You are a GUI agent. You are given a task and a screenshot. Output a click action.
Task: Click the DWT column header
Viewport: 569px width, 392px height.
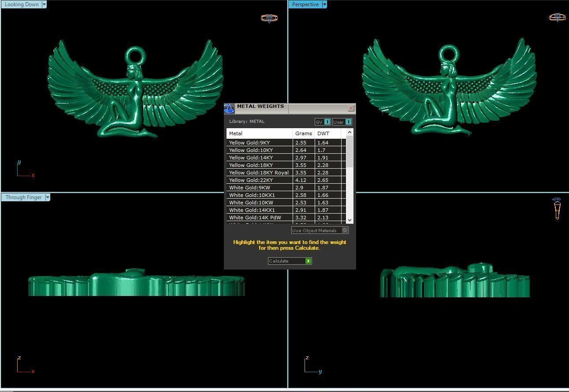328,133
